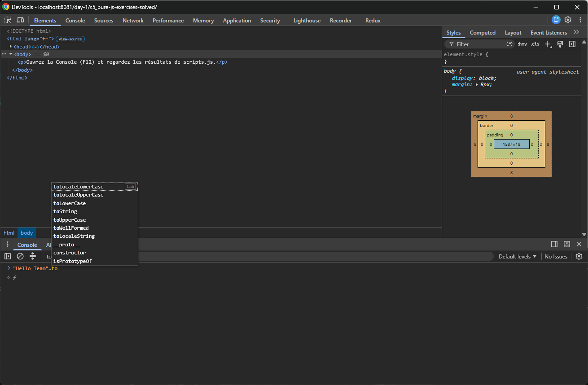Click the paragraph element line in DOM tree
The width and height of the screenshot is (588, 385).
[122, 62]
